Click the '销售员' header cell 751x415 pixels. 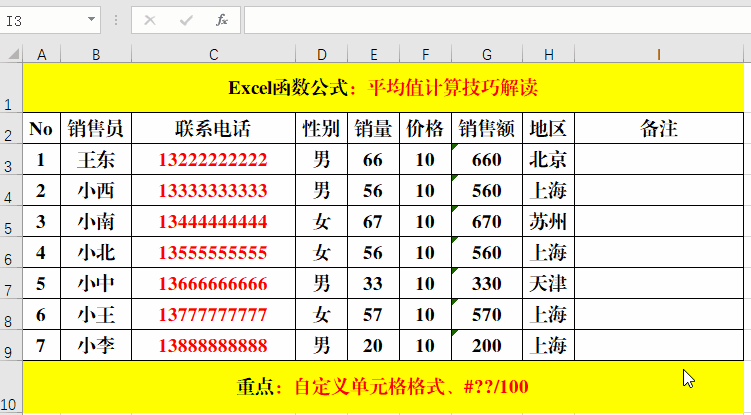96,128
